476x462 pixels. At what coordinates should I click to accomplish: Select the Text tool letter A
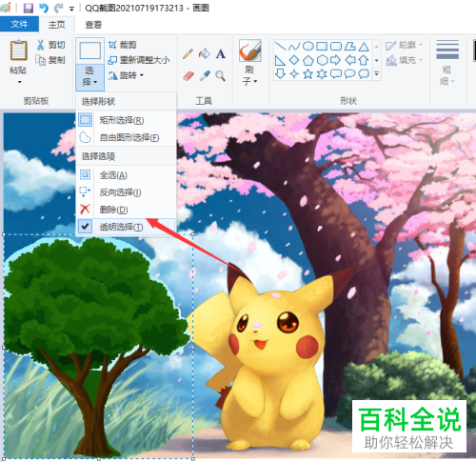pos(221,54)
